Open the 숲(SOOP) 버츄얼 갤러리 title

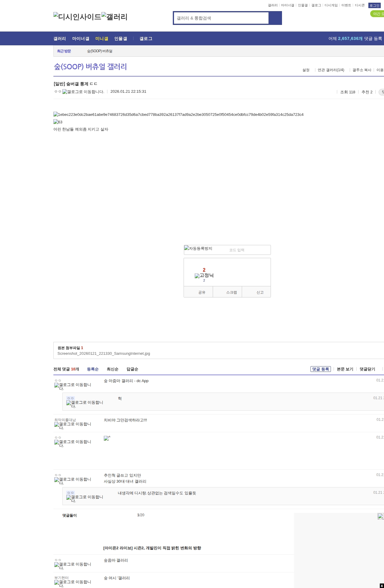pyautogui.click(x=90, y=66)
